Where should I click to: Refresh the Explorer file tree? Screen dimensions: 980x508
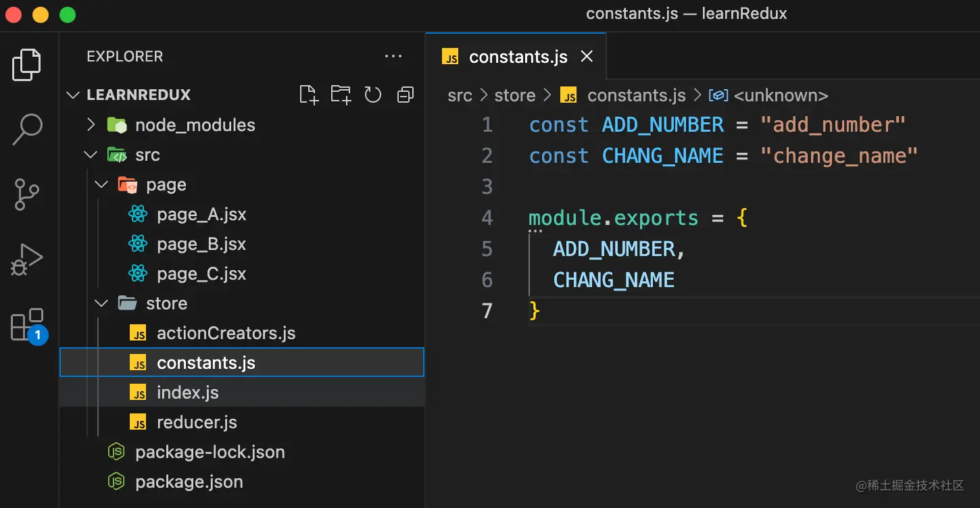[373, 95]
